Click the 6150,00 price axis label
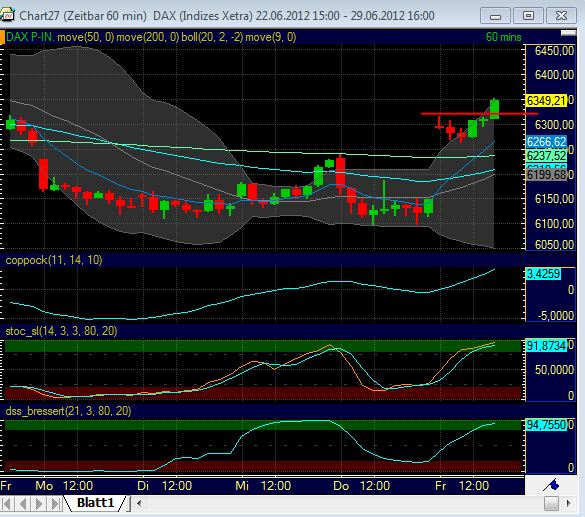Screen dimensions: 585x517 pos(554,199)
